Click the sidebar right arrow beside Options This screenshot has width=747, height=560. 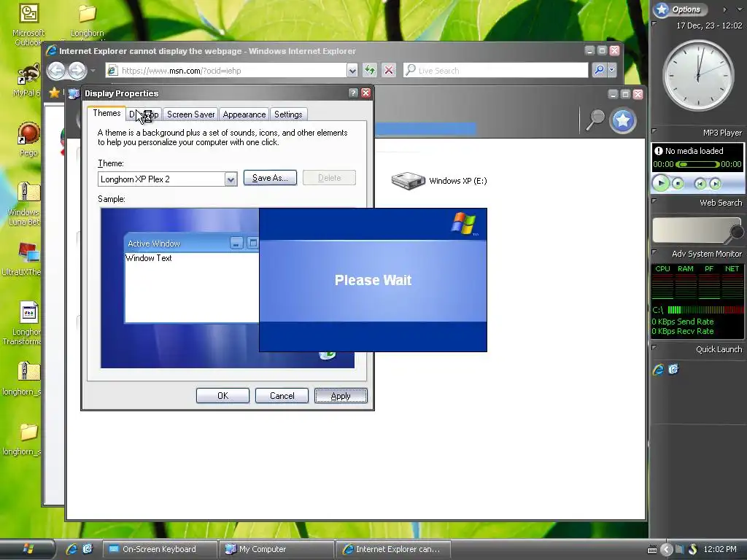tap(724, 9)
